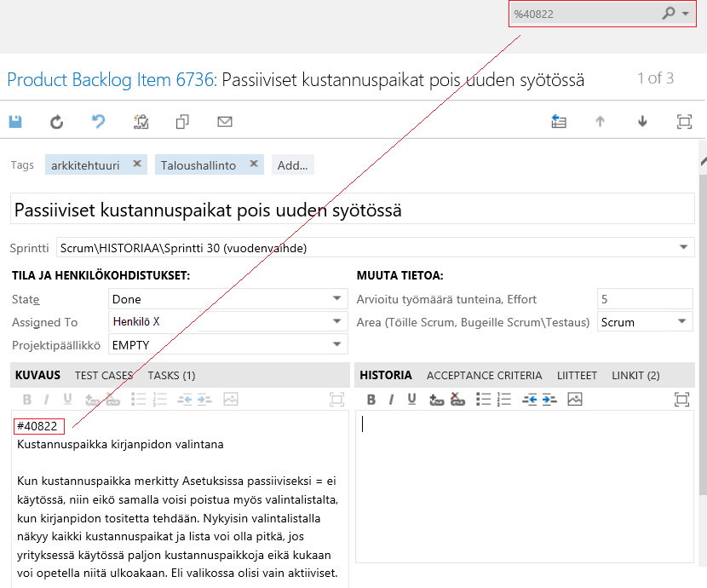Switch to the LIITTEET tab

pyautogui.click(x=577, y=375)
